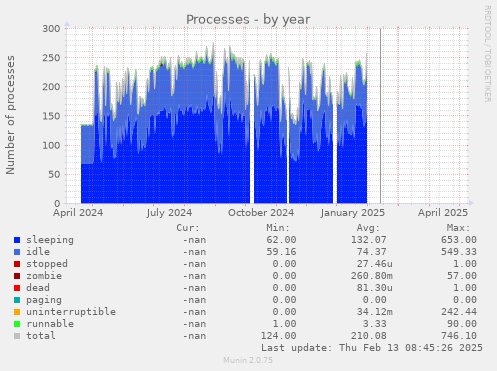Click sleeping average value 132.07
This screenshot has height=371, width=497.
(369, 240)
